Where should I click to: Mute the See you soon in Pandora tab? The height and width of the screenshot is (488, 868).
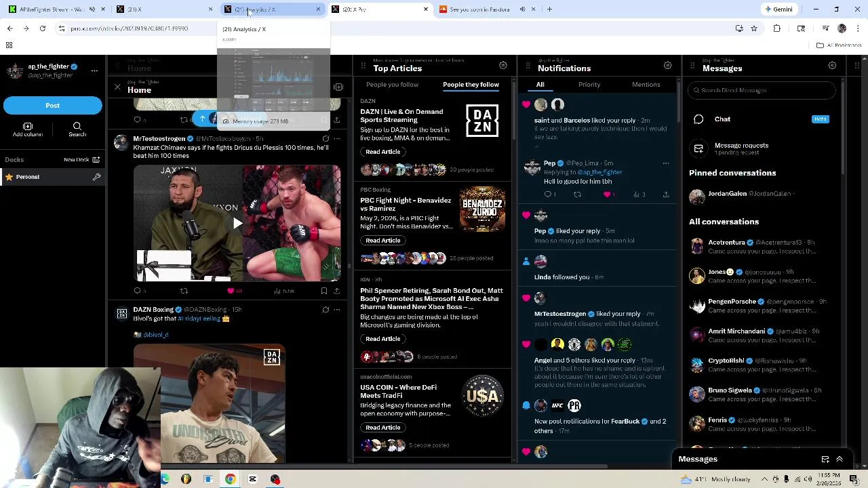click(522, 9)
